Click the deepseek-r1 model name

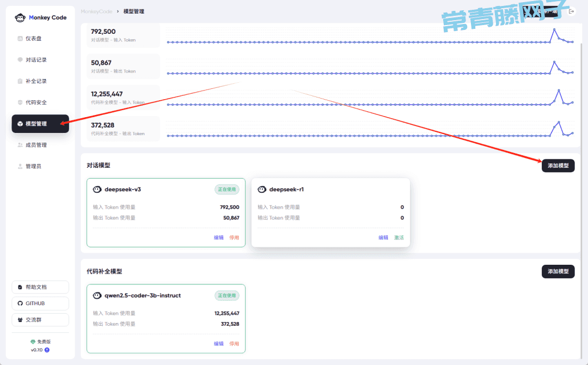[286, 190]
